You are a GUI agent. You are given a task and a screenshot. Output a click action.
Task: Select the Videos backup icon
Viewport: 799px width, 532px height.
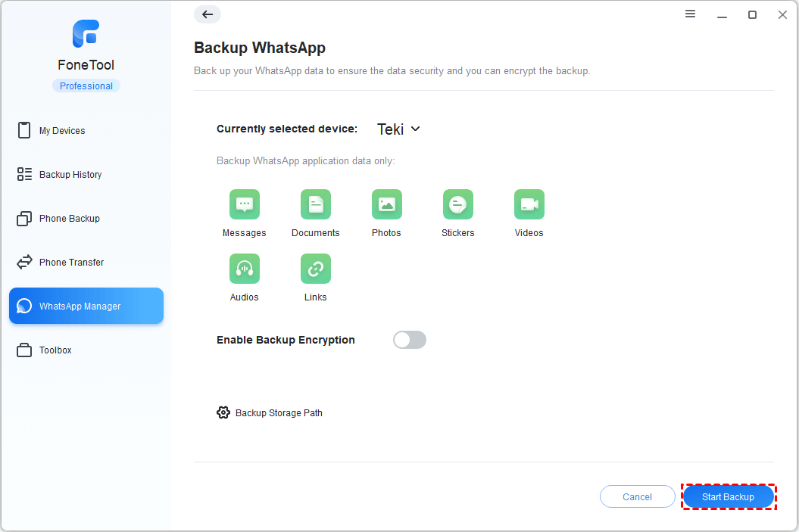[529, 204]
